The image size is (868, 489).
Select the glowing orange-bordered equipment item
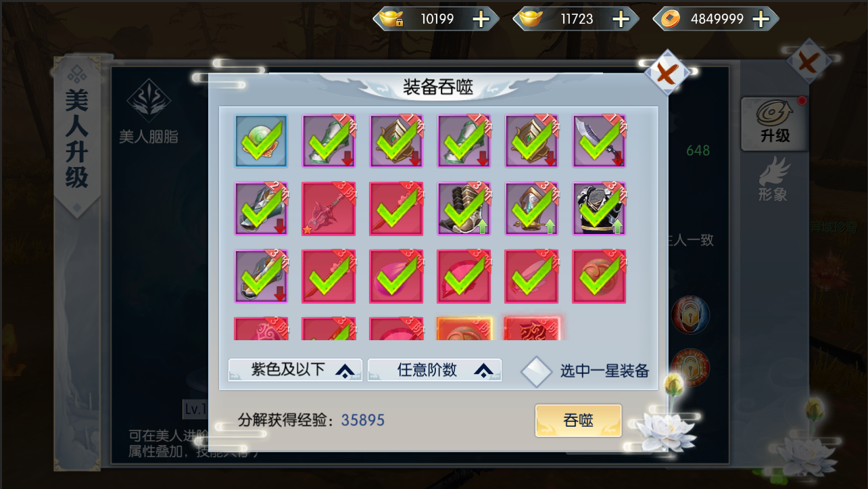click(464, 329)
